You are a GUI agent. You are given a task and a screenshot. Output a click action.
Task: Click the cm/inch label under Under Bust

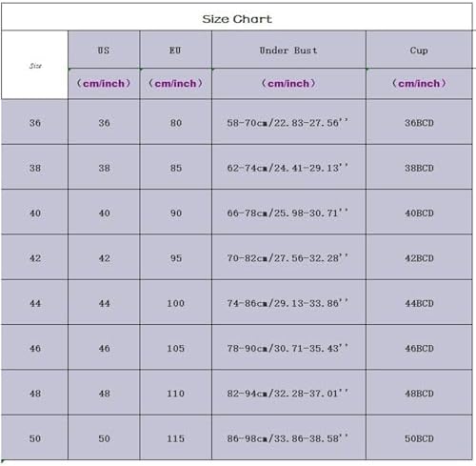pos(288,84)
